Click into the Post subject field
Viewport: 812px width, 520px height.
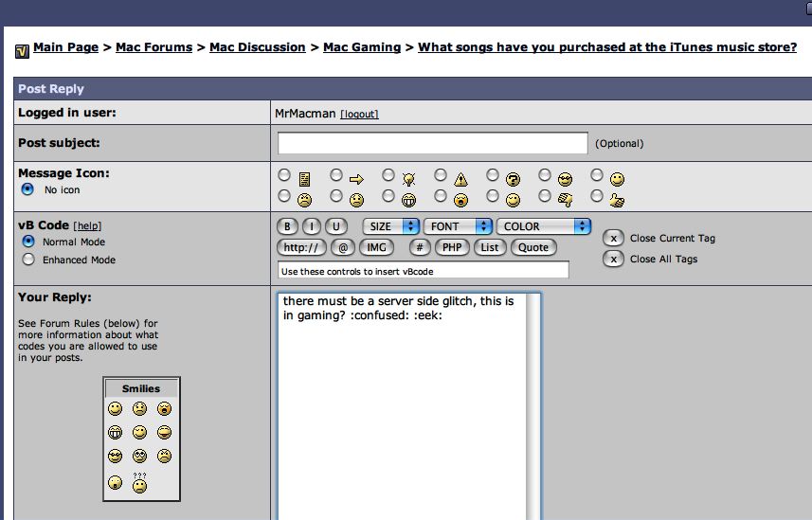pyautogui.click(x=432, y=143)
